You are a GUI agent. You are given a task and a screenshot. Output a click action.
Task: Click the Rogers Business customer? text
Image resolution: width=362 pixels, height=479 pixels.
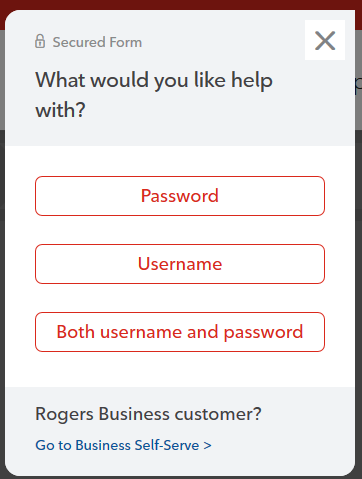(x=148, y=414)
